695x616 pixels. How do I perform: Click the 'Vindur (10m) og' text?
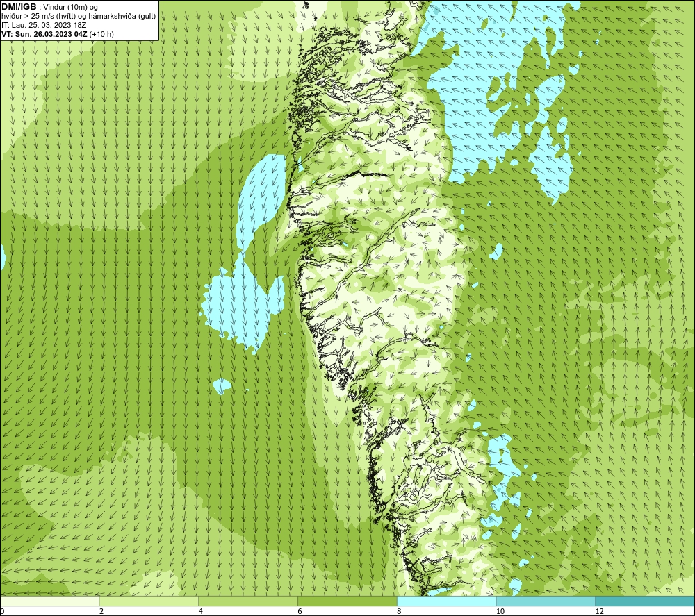[70, 8]
